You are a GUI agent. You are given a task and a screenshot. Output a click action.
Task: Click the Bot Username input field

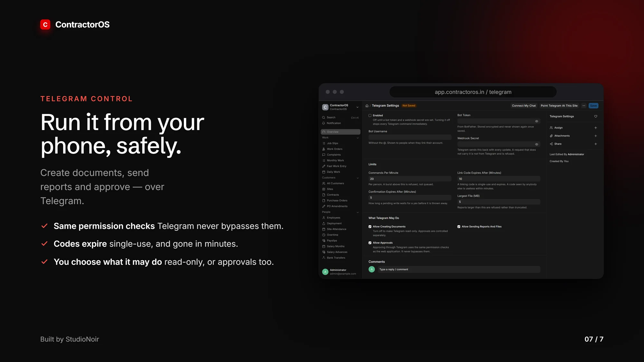tap(410, 137)
